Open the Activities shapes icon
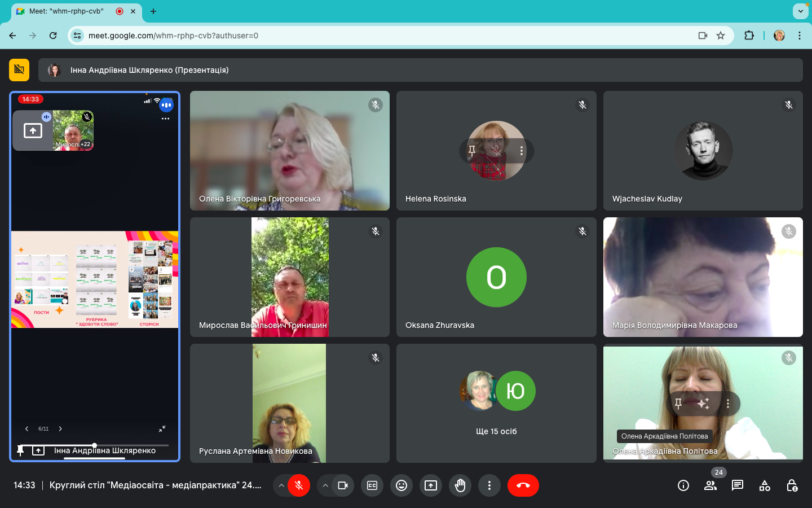 (765, 485)
